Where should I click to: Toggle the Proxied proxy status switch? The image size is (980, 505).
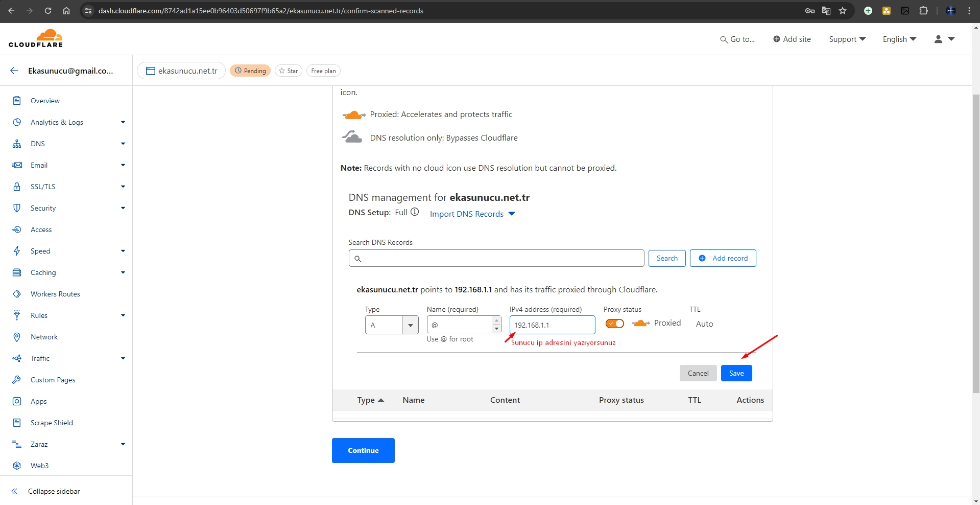click(x=614, y=324)
